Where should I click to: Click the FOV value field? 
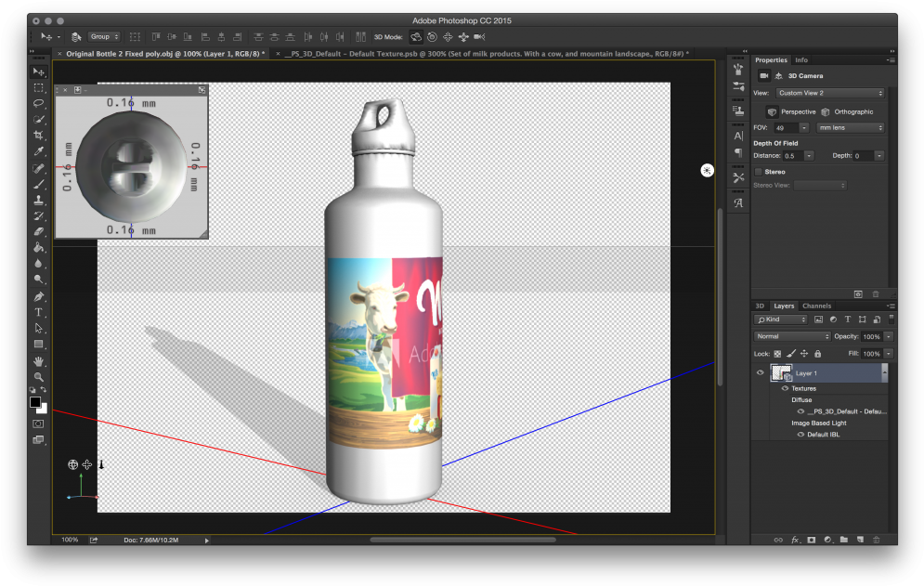[x=788, y=127]
